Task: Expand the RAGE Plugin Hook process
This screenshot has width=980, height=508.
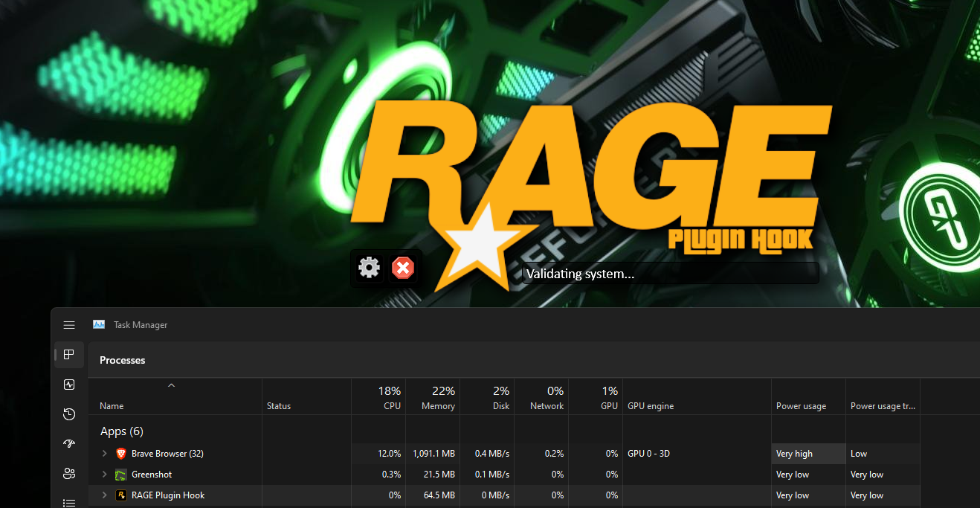Action: pyautogui.click(x=104, y=495)
